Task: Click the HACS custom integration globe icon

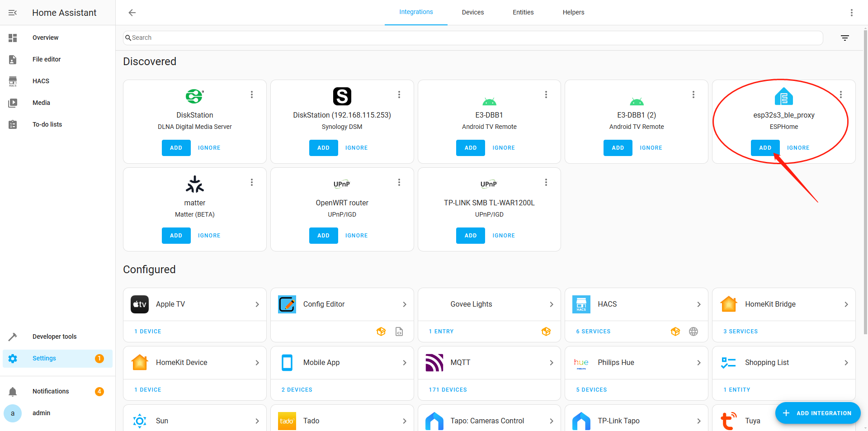Action: tap(693, 332)
